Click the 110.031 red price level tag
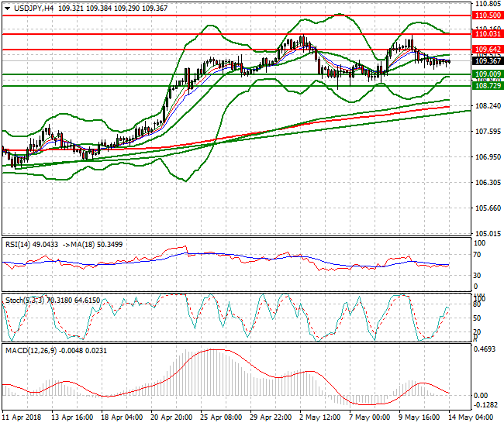Screen dimensions: 504x426 tap(486, 34)
